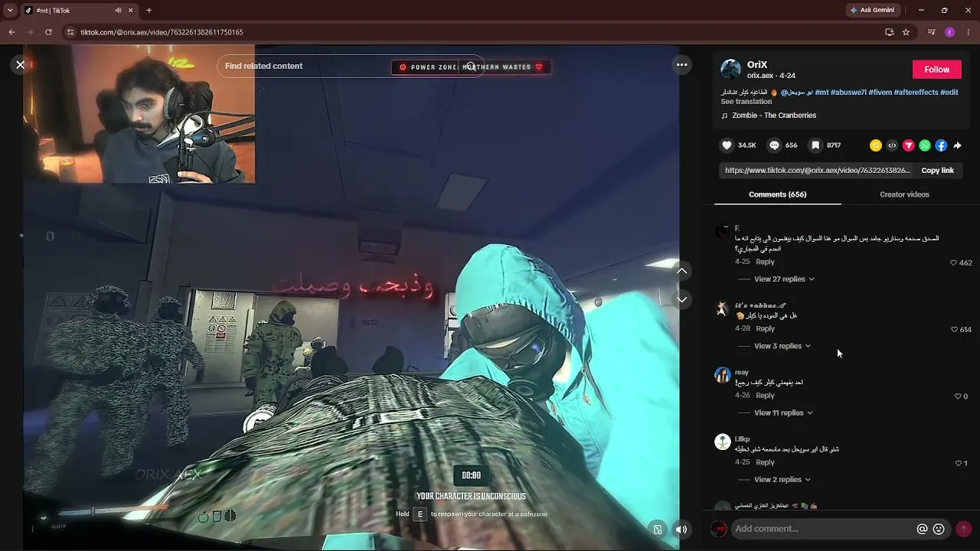Click the Copy link button
Image resolution: width=980 pixels, height=551 pixels.
click(x=937, y=171)
